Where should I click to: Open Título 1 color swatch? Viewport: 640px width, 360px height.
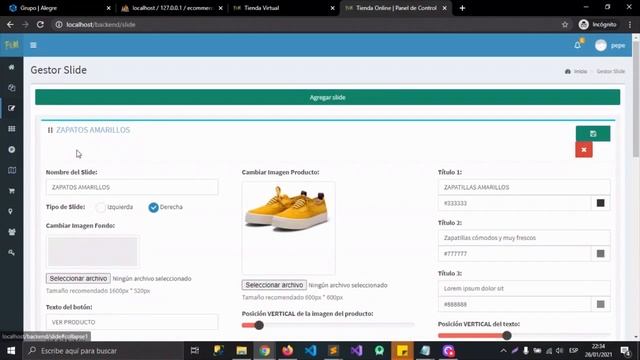(x=600, y=203)
